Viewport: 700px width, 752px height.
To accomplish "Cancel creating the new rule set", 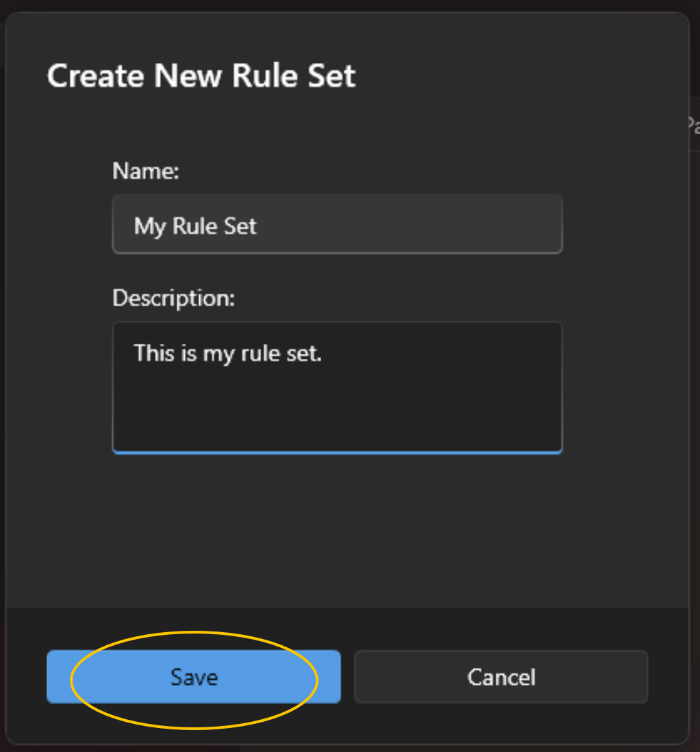I will point(501,677).
